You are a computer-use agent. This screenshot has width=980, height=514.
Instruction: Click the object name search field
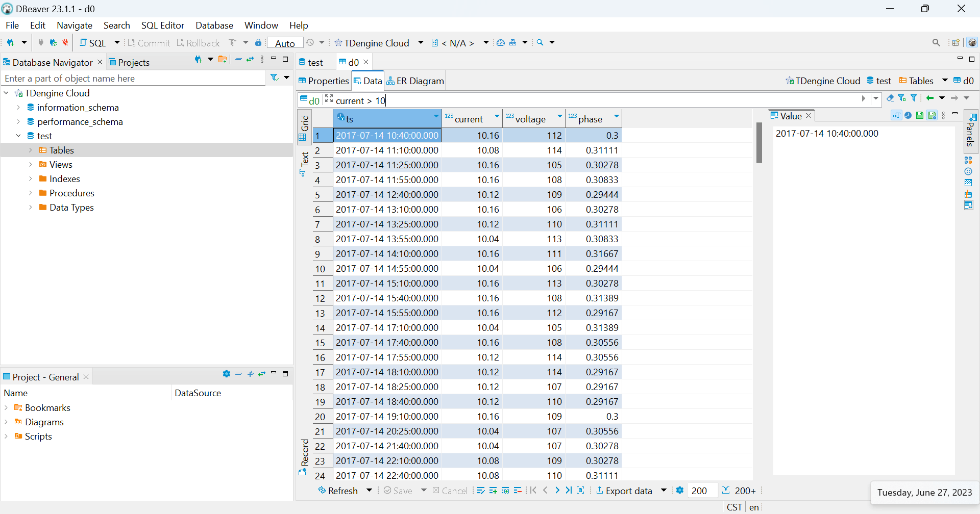tap(133, 79)
